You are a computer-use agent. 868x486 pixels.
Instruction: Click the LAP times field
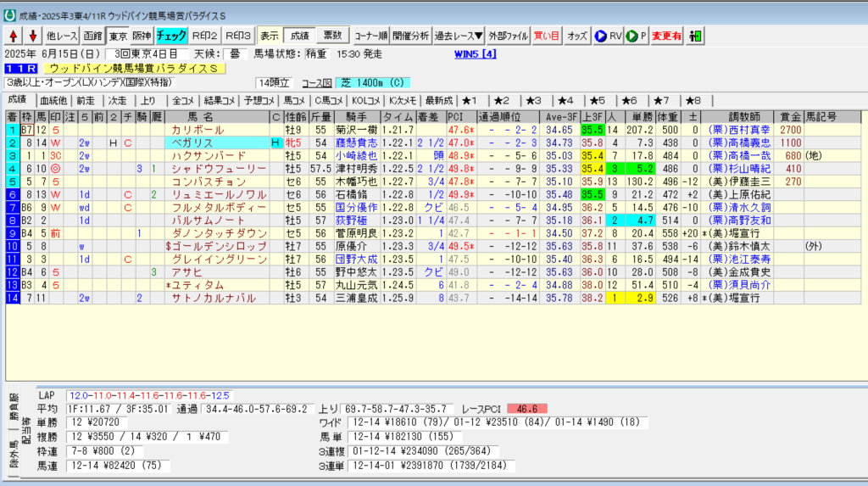[x=149, y=396]
